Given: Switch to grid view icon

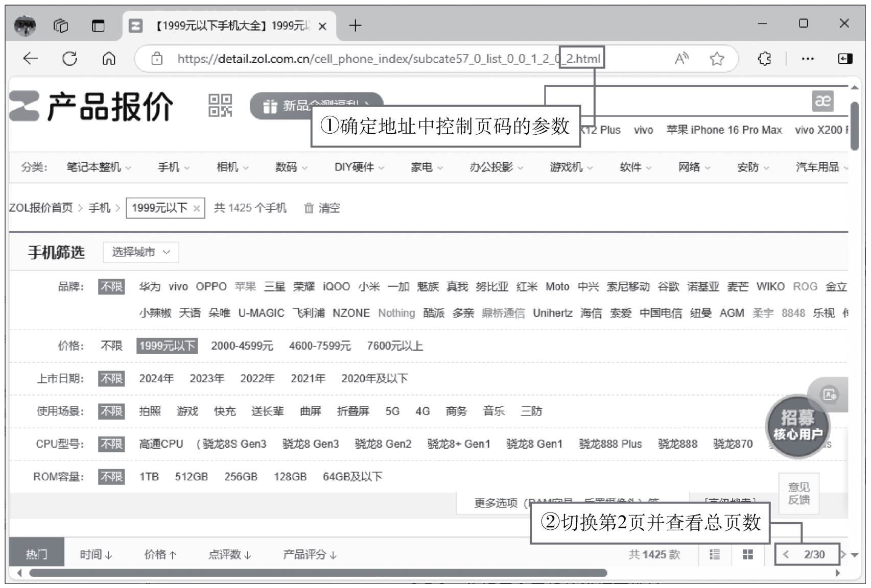Looking at the screenshot, I should 747,554.
